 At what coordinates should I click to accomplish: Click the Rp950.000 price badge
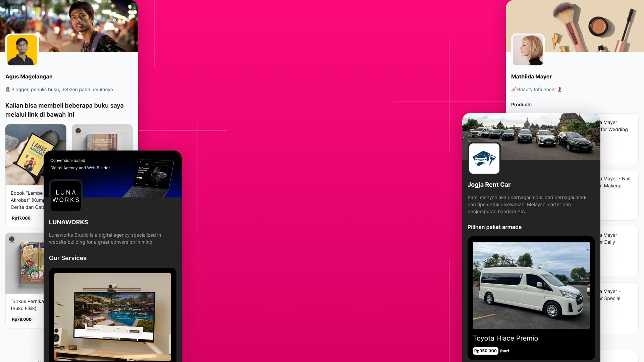(x=485, y=351)
